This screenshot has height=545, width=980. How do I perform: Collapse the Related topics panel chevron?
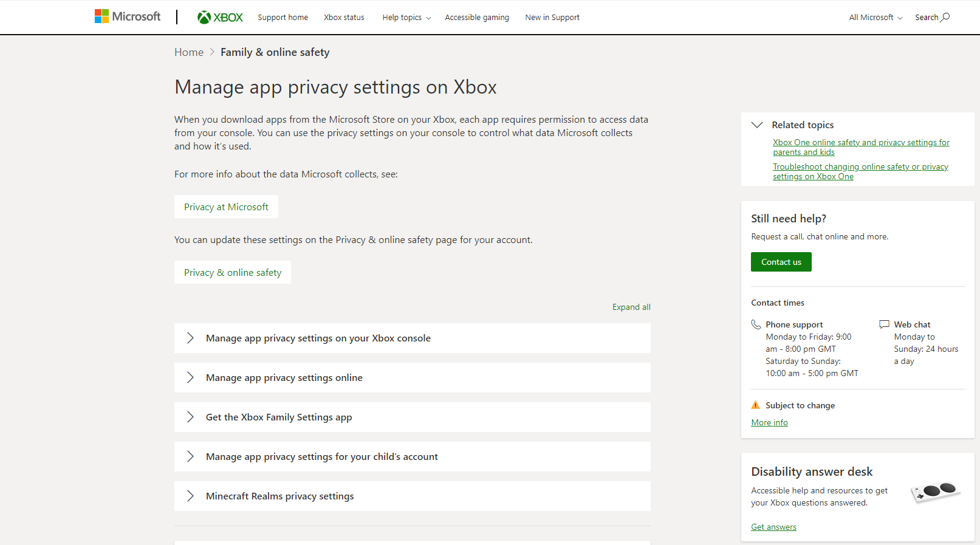tap(757, 125)
